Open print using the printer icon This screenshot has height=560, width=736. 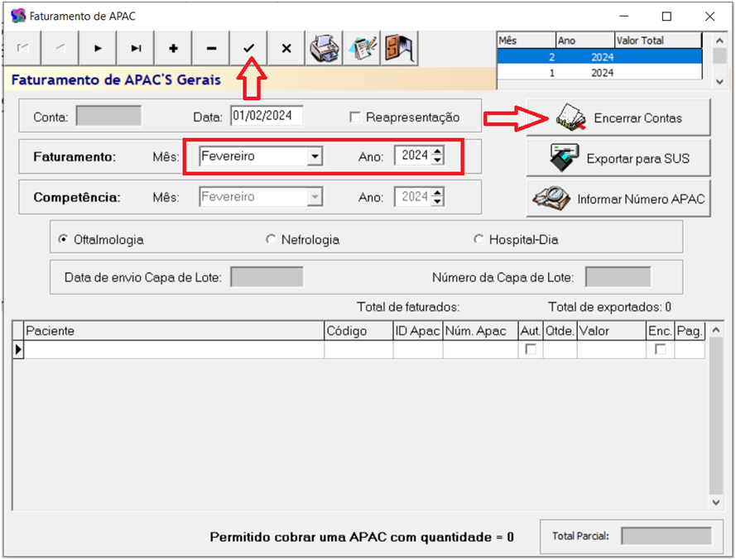(x=325, y=48)
